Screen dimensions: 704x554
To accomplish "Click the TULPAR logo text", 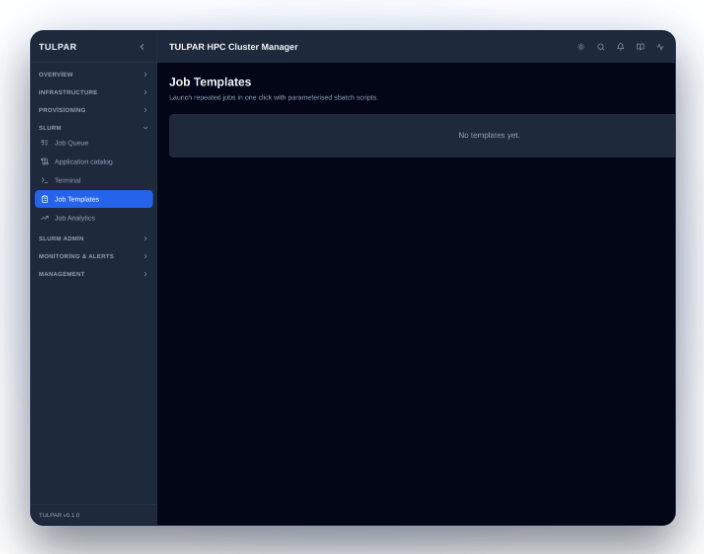I will click(57, 47).
